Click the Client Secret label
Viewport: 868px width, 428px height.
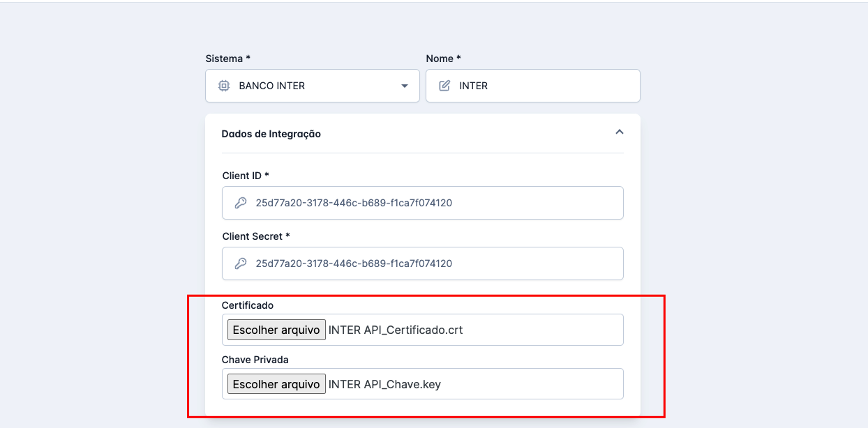255,236
